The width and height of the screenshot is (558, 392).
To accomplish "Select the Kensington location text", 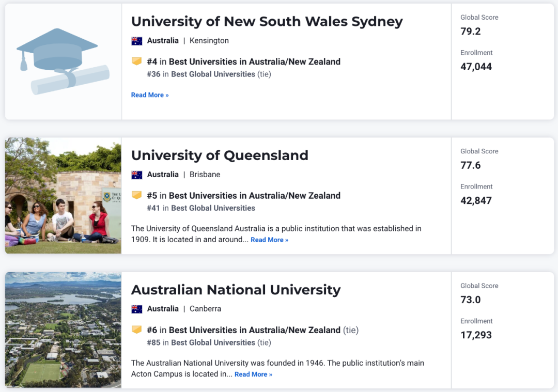I will (x=209, y=41).
